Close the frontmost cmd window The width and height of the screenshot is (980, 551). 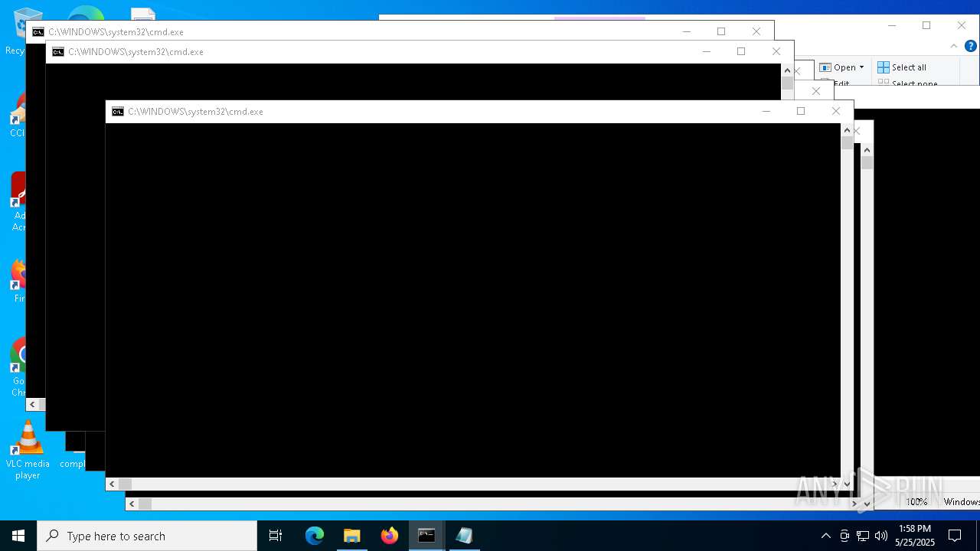(x=836, y=112)
